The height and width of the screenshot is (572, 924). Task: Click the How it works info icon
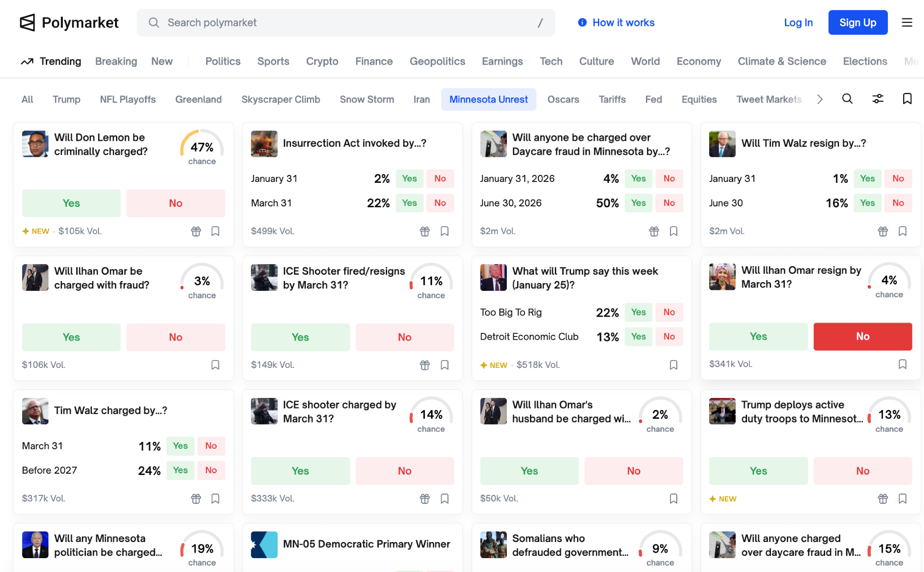click(582, 22)
